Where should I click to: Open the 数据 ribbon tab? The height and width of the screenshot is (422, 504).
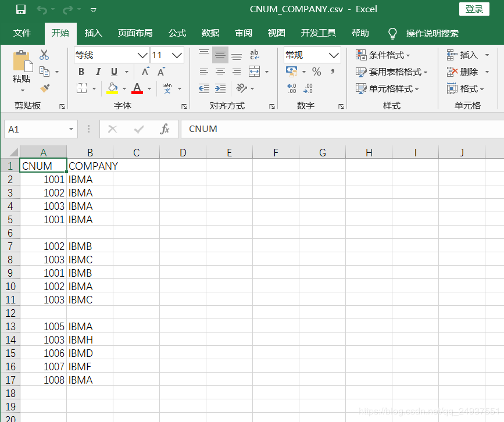210,33
